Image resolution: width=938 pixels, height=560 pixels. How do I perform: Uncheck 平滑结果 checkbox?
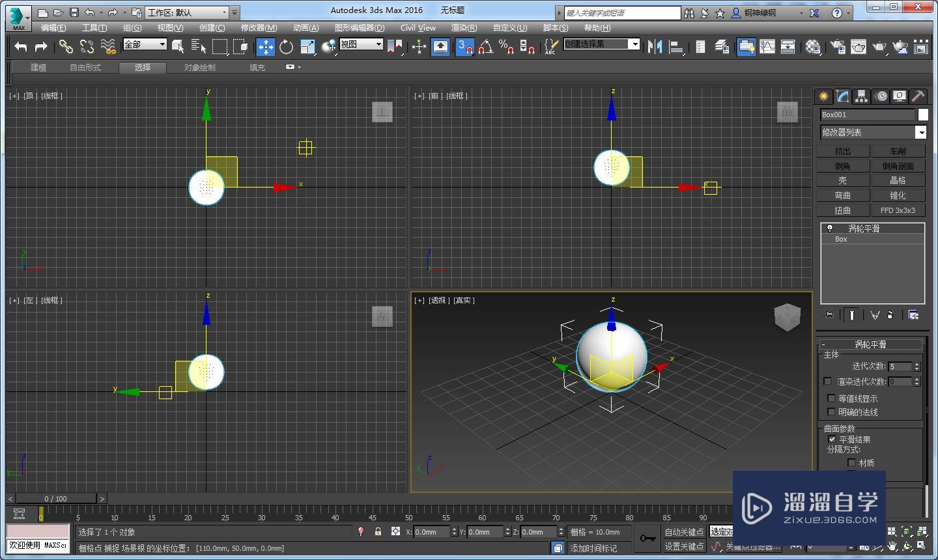click(832, 439)
